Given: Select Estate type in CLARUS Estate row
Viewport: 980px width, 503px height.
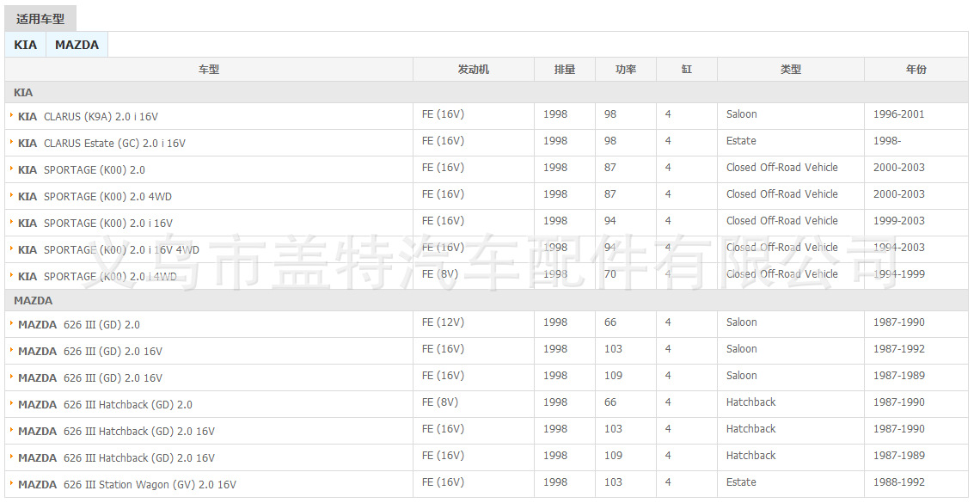Looking at the screenshot, I should coord(741,141).
